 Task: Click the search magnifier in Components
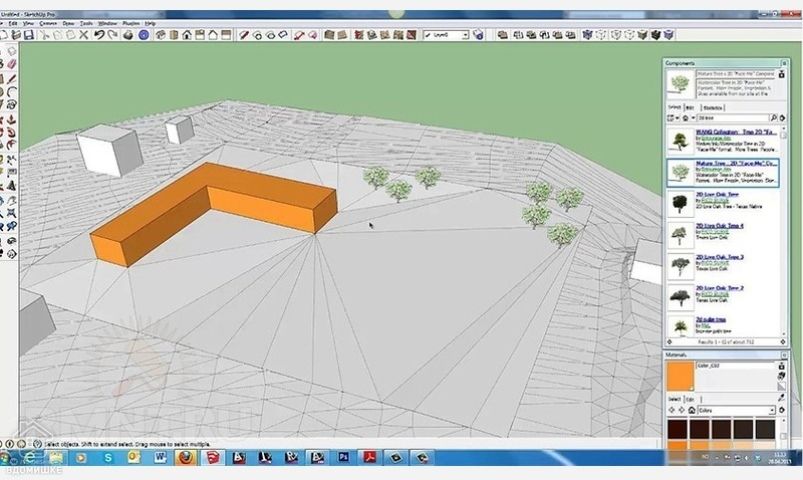[x=773, y=118]
